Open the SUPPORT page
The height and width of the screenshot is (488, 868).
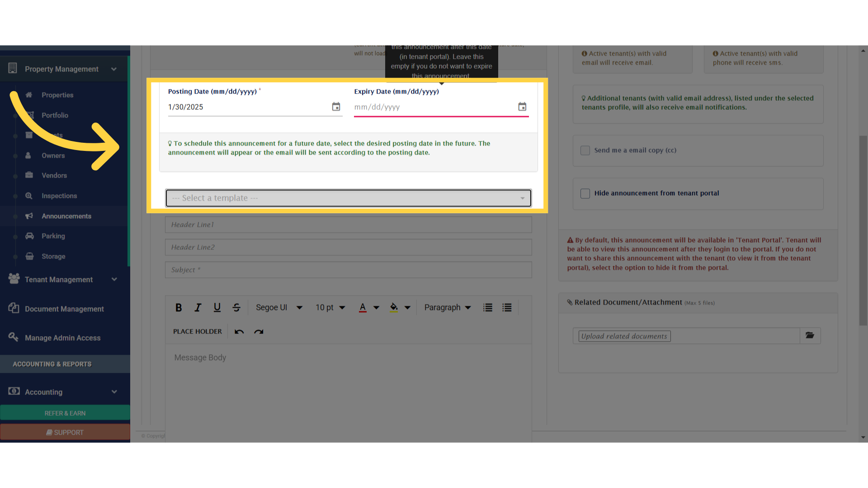click(x=65, y=432)
